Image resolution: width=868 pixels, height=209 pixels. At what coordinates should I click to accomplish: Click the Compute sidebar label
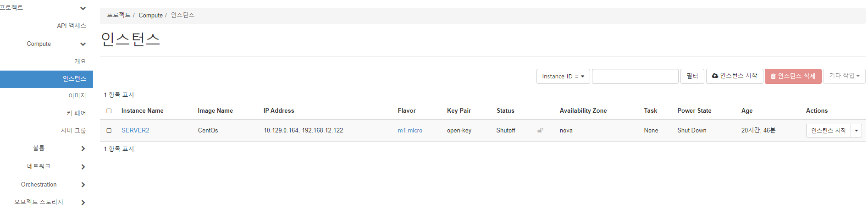point(39,44)
